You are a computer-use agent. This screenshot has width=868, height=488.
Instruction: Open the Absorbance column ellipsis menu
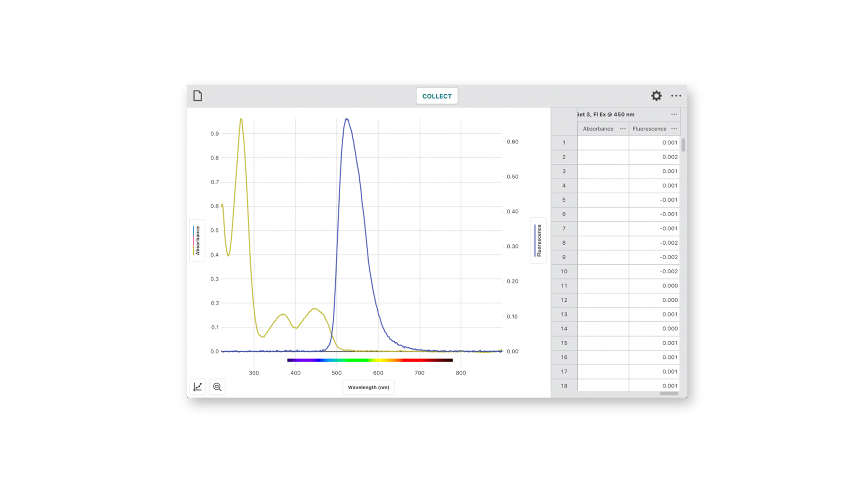pyautogui.click(x=622, y=129)
